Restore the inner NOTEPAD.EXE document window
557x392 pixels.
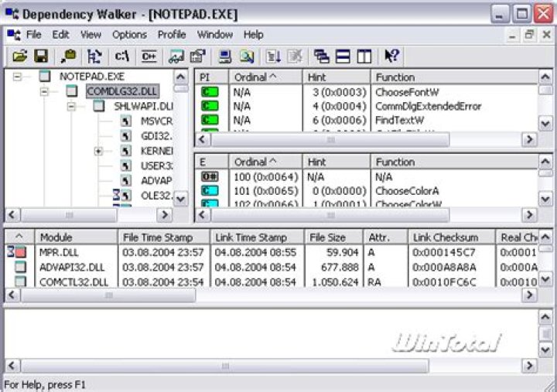point(529,35)
